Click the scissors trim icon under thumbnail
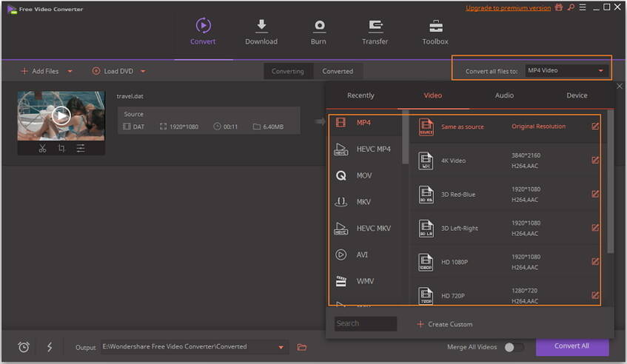This screenshot has height=364, width=627. click(42, 148)
